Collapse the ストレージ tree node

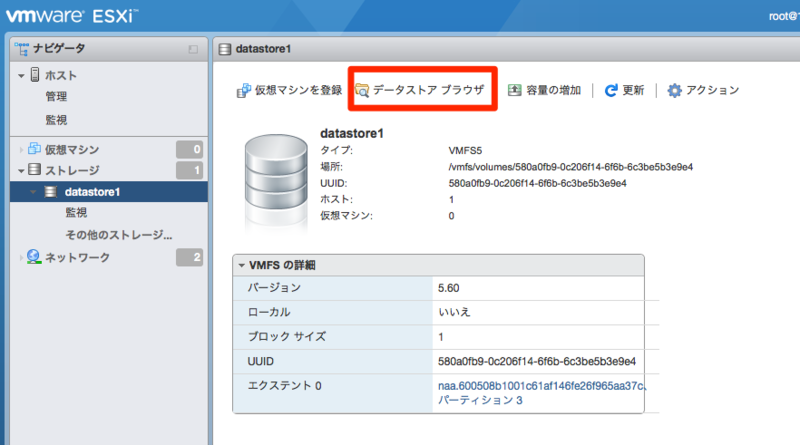point(21,170)
